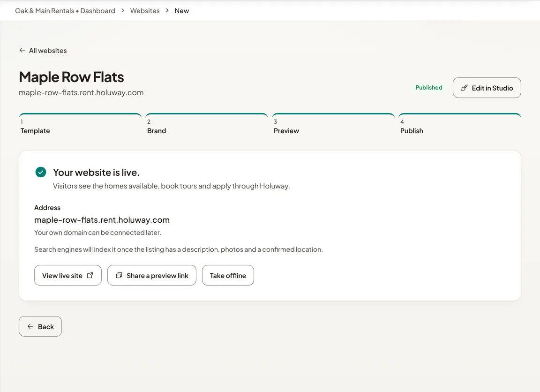Go to step 4 Publish
540x392 pixels.
[460, 124]
